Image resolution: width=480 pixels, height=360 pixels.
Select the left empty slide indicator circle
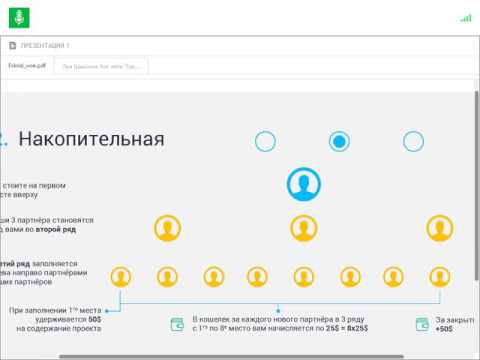pyautogui.click(x=265, y=141)
